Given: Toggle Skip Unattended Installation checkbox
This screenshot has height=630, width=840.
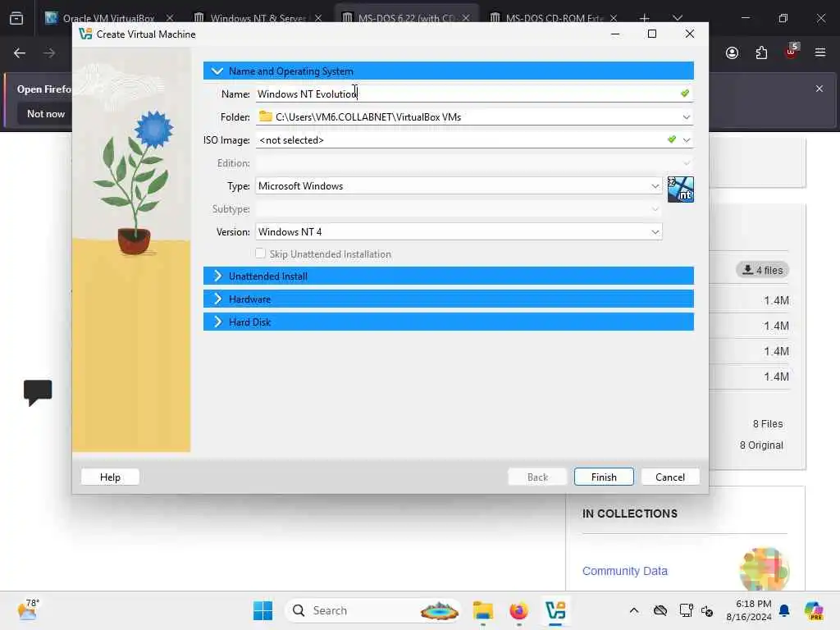Looking at the screenshot, I should click(x=260, y=253).
